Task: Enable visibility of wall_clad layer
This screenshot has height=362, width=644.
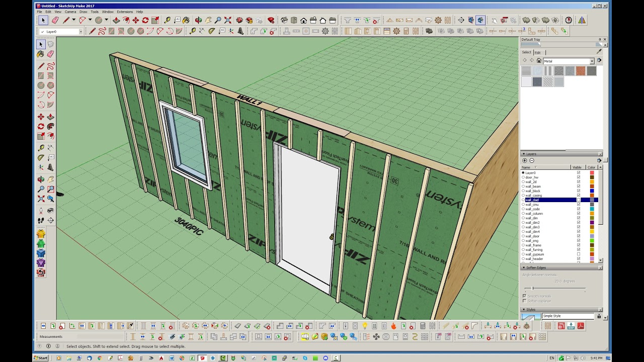Action: (x=579, y=200)
